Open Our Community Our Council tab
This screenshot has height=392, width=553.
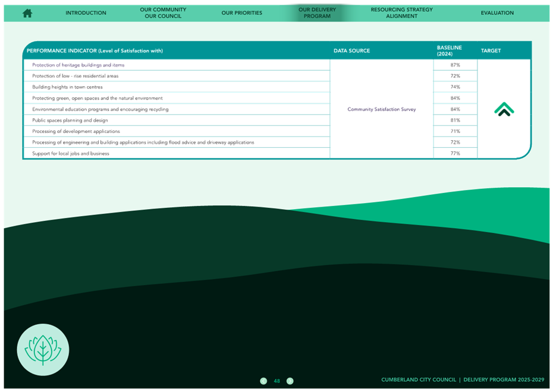[x=163, y=12]
